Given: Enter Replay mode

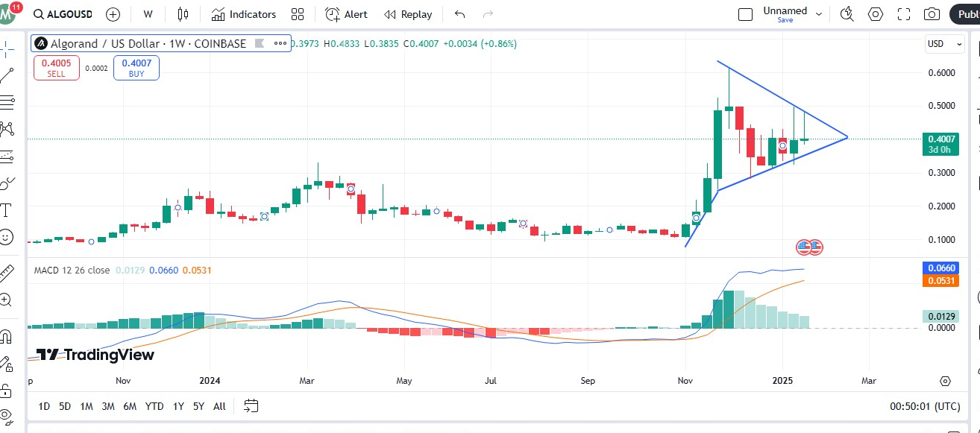Looking at the screenshot, I should point(407,13).
